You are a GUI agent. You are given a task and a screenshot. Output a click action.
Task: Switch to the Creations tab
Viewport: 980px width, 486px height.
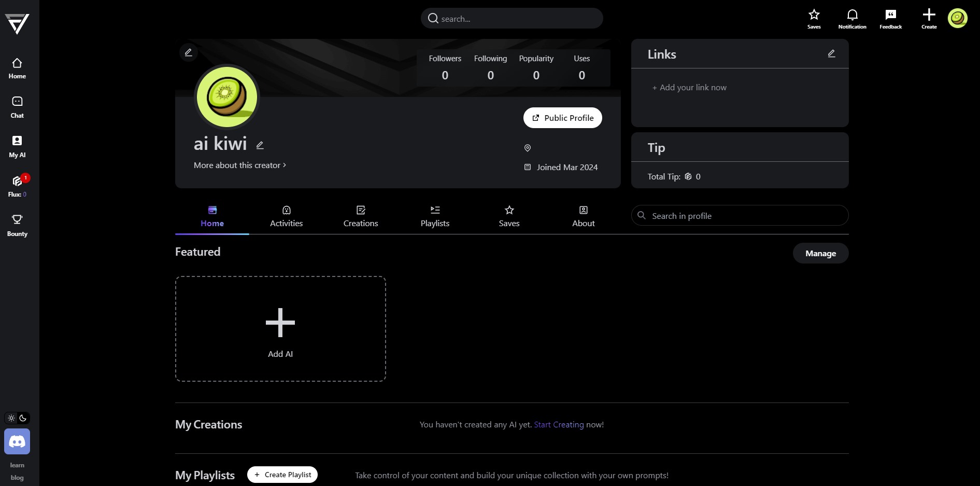[361, 216]
